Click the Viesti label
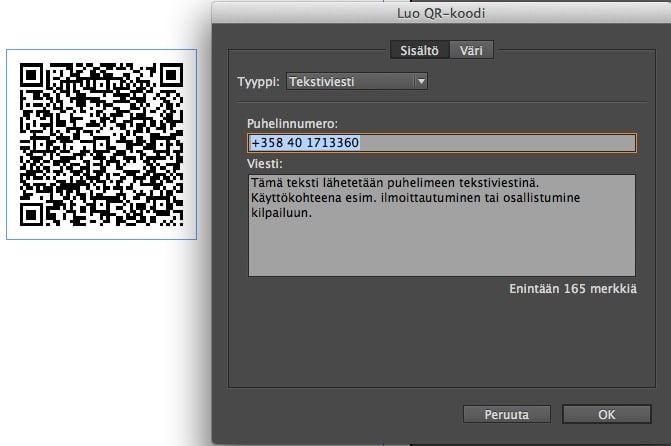The width and height of the screenshot is (671, 446). coord(264,164)
